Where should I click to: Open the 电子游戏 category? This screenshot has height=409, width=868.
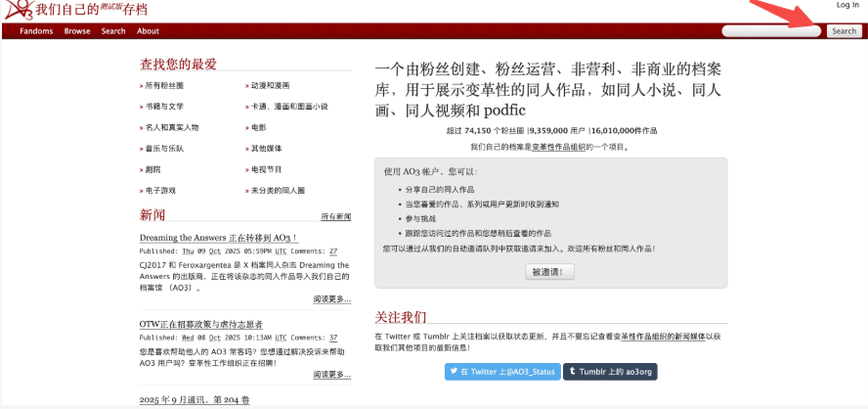(x=160, y=191)
